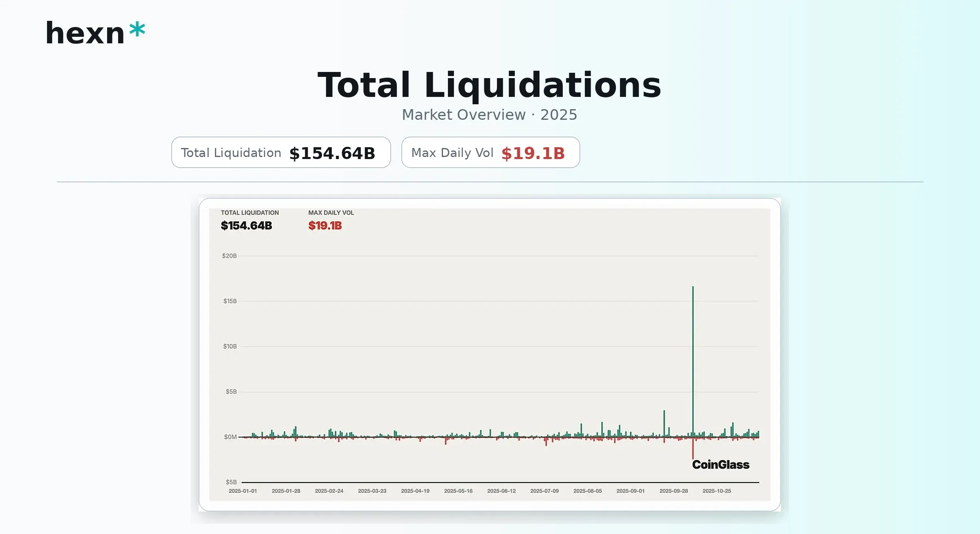
Task: Click the Total Liquidations heading
Action: [x=489, y=85]
